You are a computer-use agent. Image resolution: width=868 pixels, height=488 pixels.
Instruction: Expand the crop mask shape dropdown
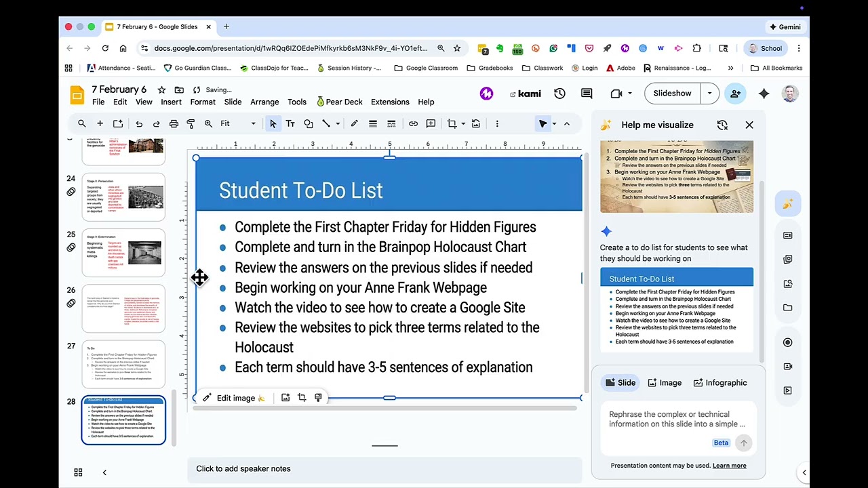[462, 123]
